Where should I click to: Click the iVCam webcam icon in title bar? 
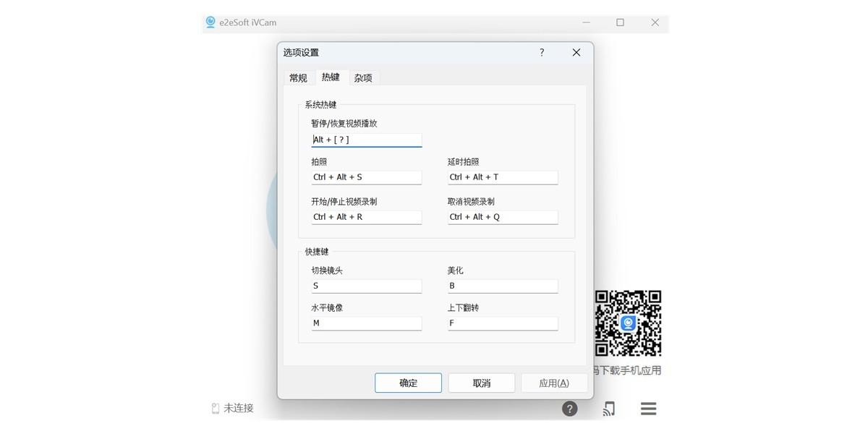click(210, 22)
